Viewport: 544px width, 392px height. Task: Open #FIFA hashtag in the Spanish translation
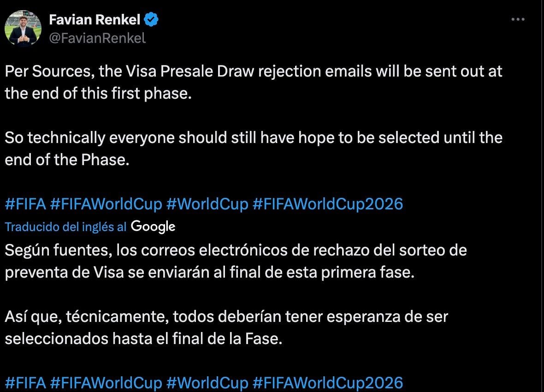pyautogui.click(x=25, y=383)
